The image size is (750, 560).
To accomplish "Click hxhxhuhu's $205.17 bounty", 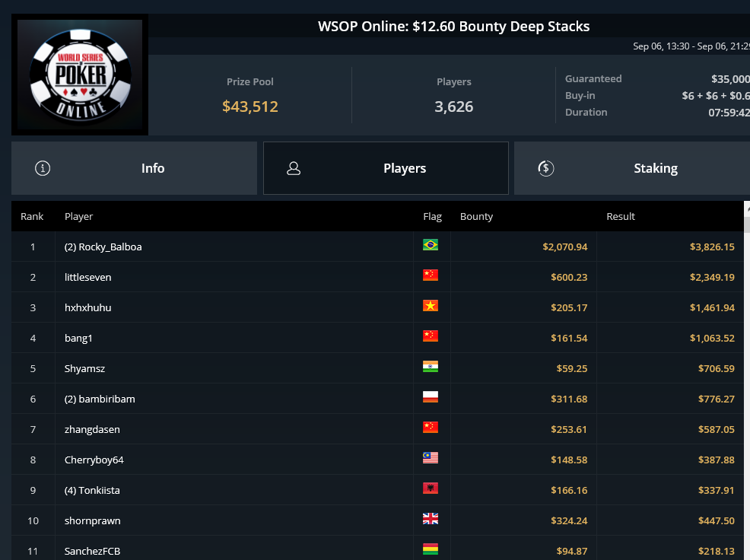I will pos(569,307).
